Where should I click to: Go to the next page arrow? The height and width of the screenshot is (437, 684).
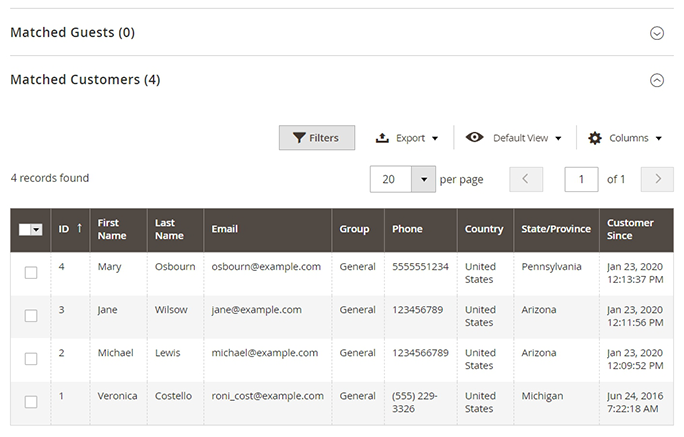coord(657,179)
